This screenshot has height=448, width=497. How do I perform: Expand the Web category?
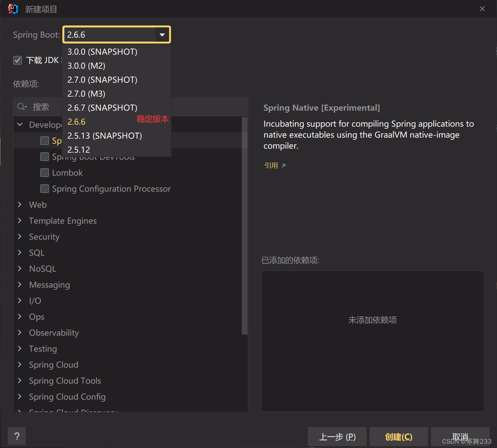pyautogui.click(x=20, y=204)
